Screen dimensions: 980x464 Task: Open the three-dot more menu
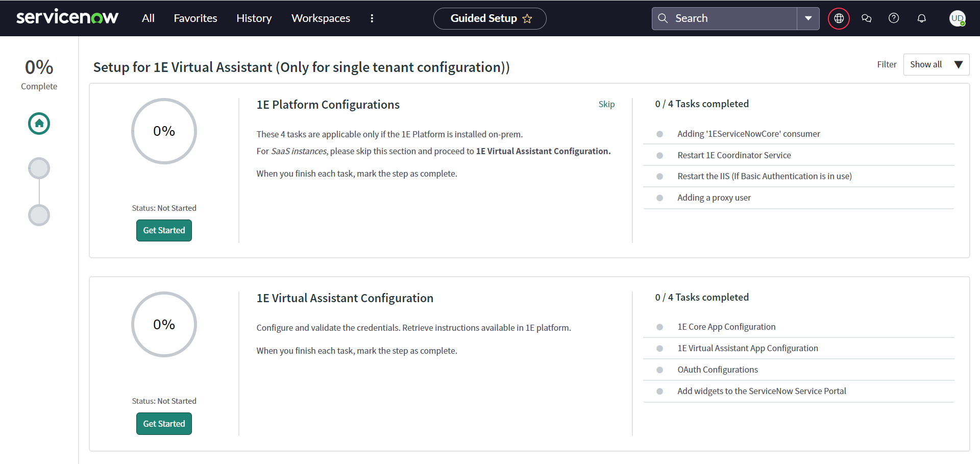click(x=372, y=18)
